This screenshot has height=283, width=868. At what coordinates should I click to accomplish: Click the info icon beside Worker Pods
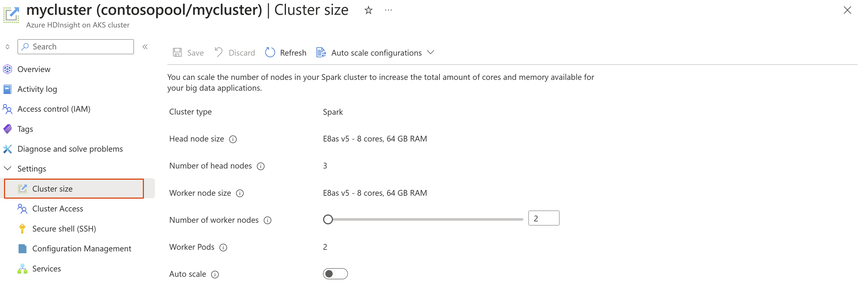pyautogui.click(x=223, y=248)
